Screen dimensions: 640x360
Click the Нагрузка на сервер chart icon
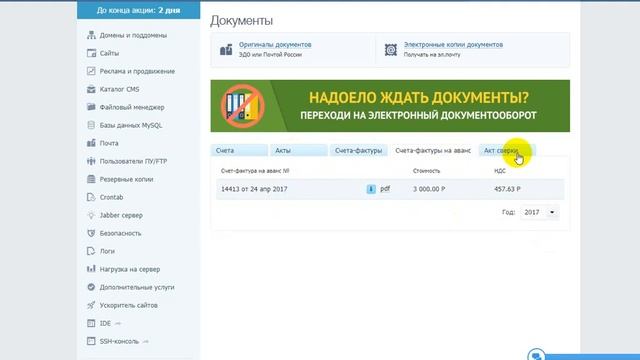(x=91, y=269)
